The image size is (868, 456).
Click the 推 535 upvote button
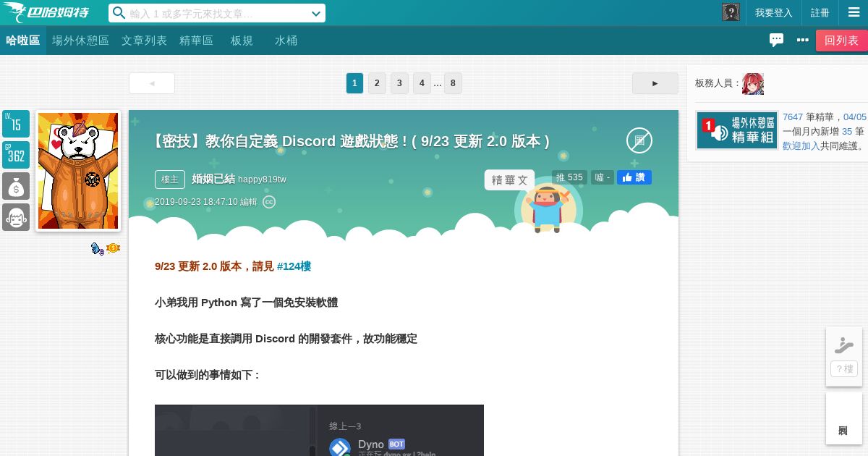pyautogui.click(x=570, y=177)
